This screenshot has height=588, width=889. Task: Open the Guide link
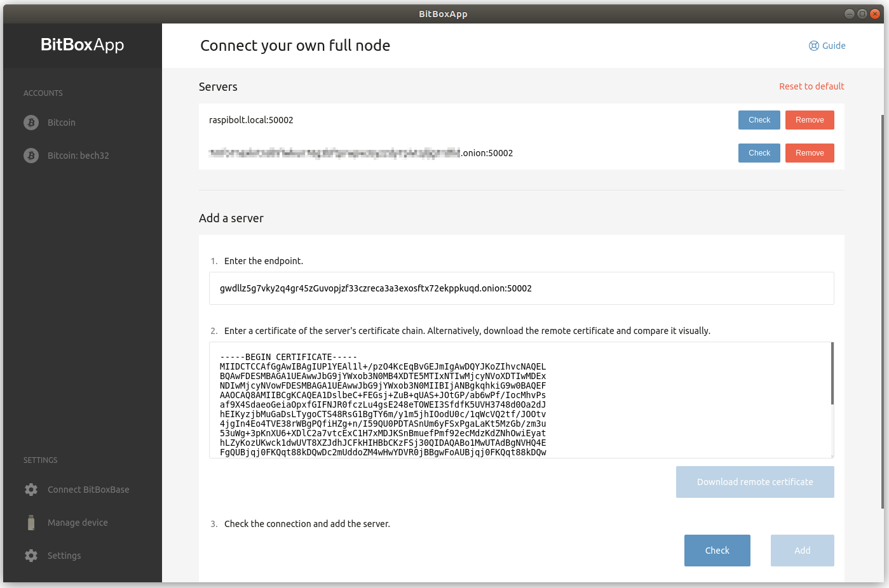point(827,46)
